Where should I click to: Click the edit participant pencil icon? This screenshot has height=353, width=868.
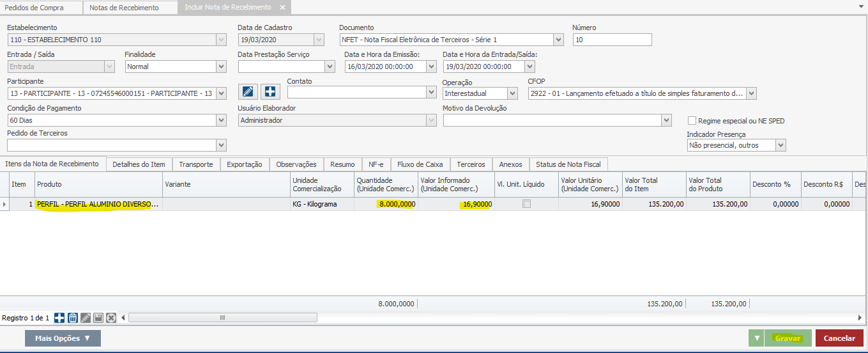[x=248, y=92]
